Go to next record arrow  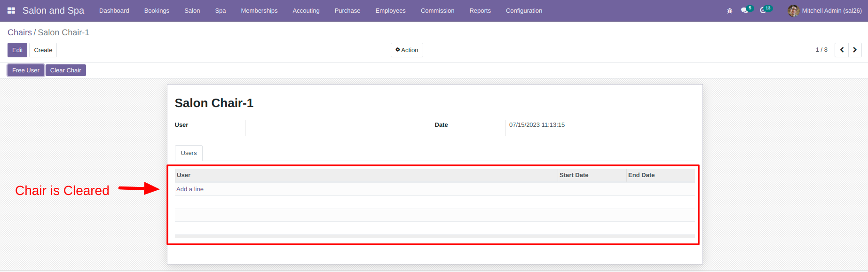pyautogui.click(x=855, y=50)
